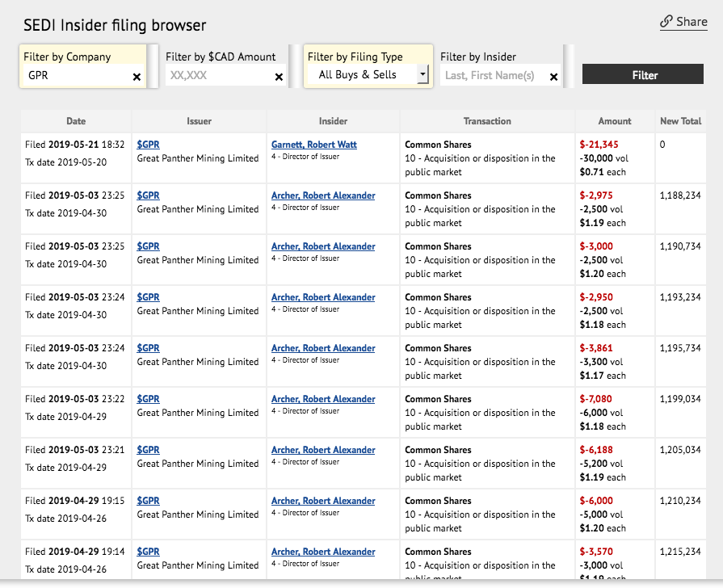
Task: Open $GPR issuer link in first row
Action: 148,145
